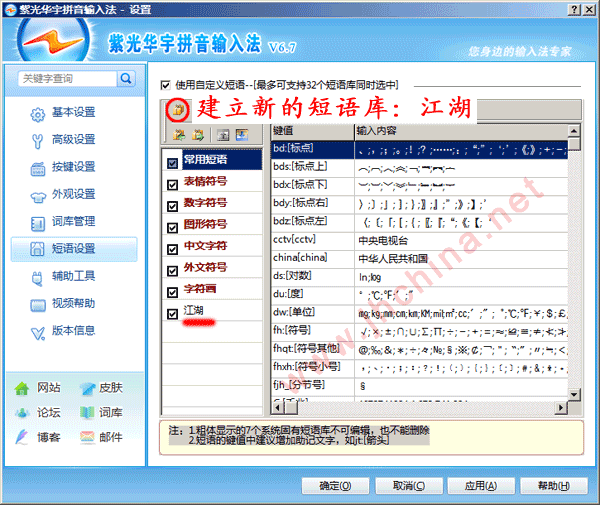Select the fhqt:[符号其他] key cell

click(x=313, y=349)
